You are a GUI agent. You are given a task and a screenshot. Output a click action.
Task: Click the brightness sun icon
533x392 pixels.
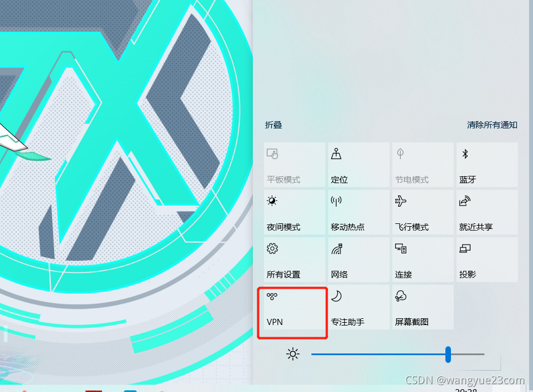click(x=292, y=354)
